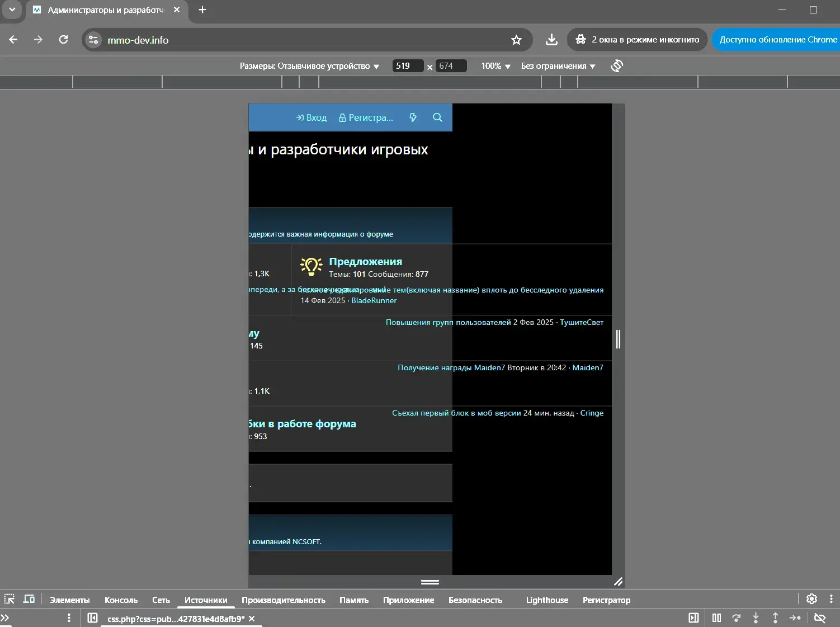The width and height of the screenshot is (840, 627).
Task: Open site information icon in address bar
Action: click(93, 40)
